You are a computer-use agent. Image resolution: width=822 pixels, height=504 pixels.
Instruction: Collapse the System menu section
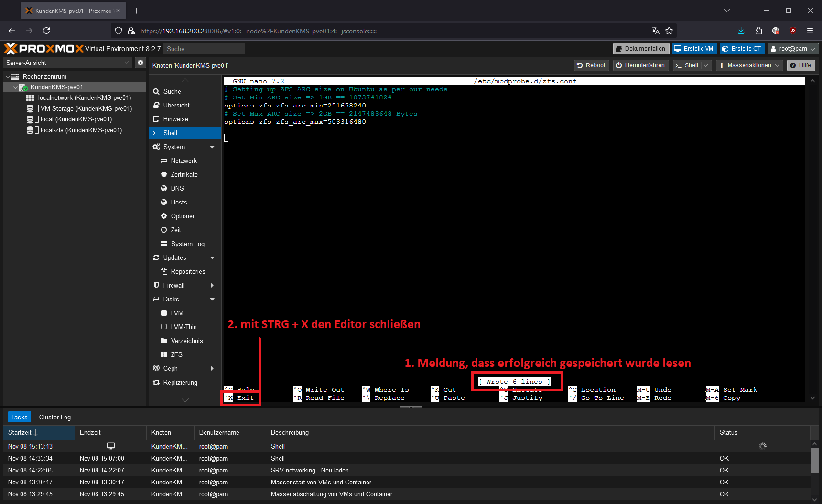pos(212,147)
